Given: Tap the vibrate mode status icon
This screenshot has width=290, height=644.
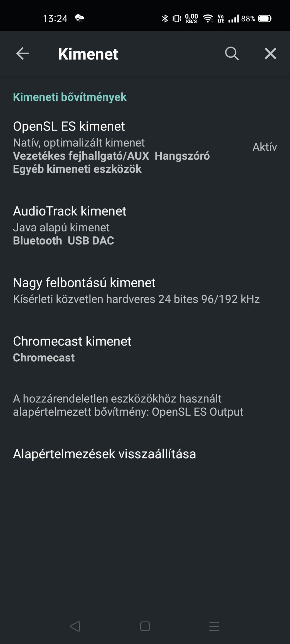Looking at the screenshot, I should 177,19.
